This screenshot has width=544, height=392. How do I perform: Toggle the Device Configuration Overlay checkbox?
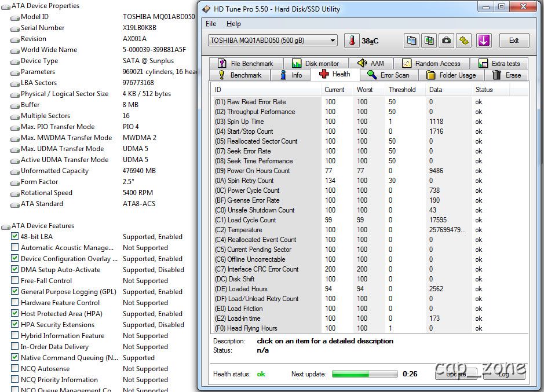tap(14, 258)
